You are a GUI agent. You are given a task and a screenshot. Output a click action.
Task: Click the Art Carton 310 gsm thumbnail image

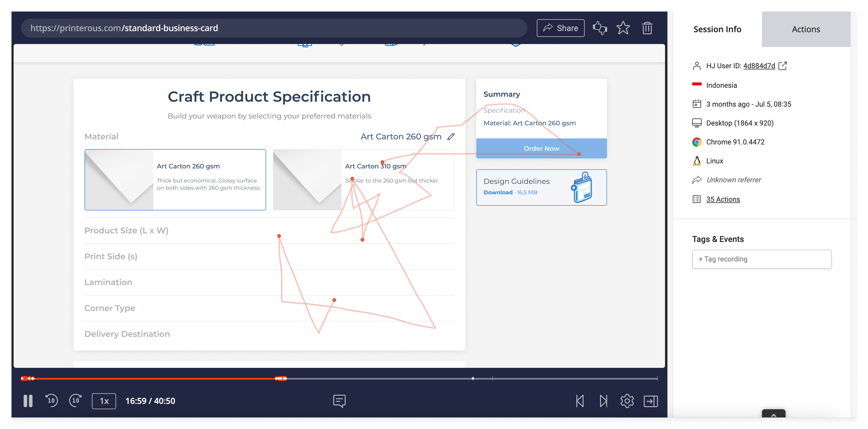(307, 180)
